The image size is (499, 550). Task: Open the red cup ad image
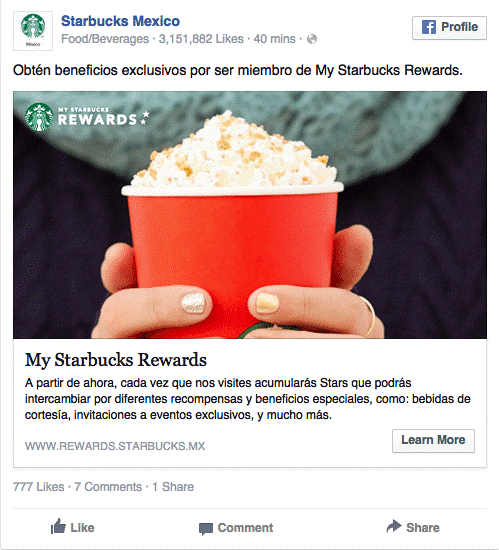pyautogui.click(x=250, y=215)
